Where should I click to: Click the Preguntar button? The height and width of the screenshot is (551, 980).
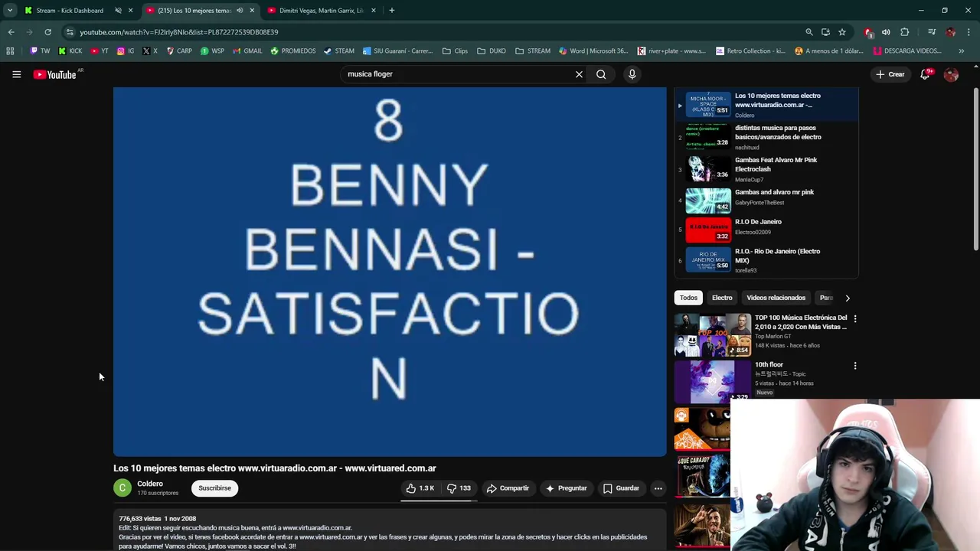566,488
